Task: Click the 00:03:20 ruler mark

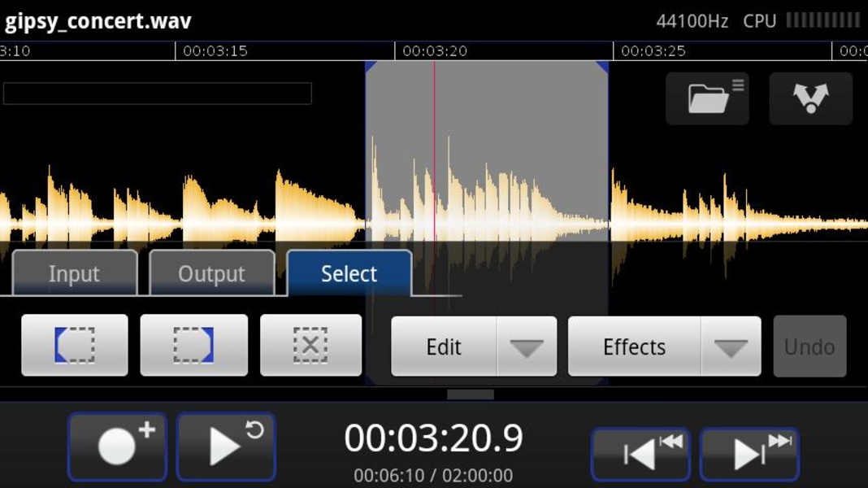Action: tap(435, 51)
